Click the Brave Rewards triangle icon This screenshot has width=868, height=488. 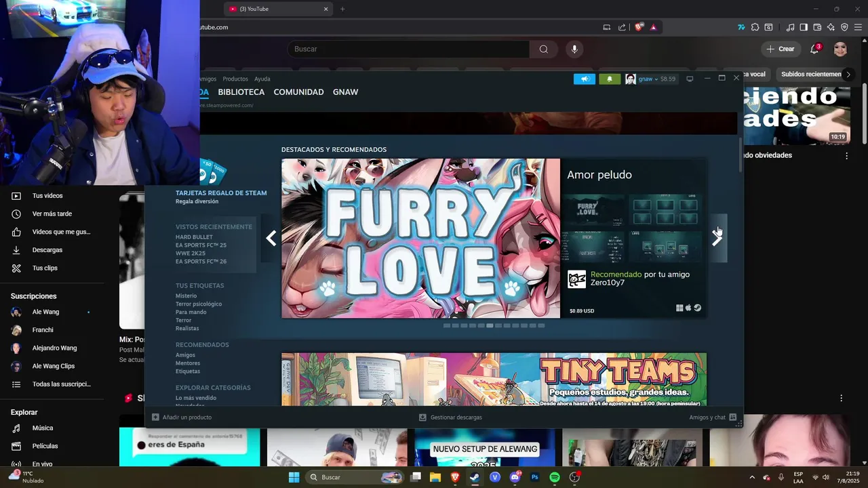(x=653, y=27)
